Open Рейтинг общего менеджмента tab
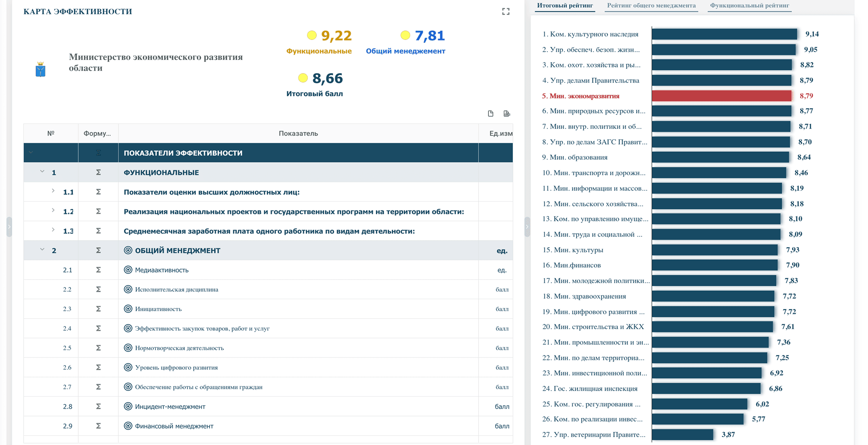 (651, 6)
